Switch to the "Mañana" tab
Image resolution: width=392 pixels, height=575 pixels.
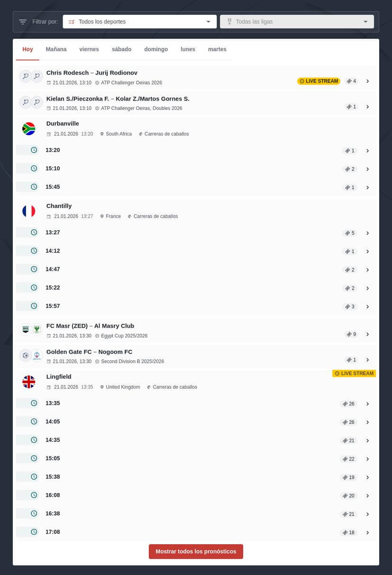coord(56,49)
